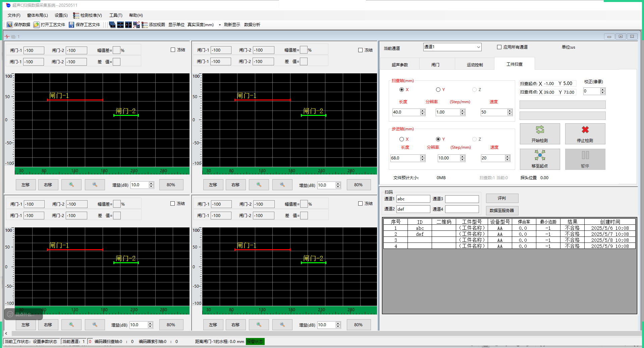The width and height of the screenshot is (644, 348).
Task: Click the 添加视图 add view icon
Action: tap(145, 25)
